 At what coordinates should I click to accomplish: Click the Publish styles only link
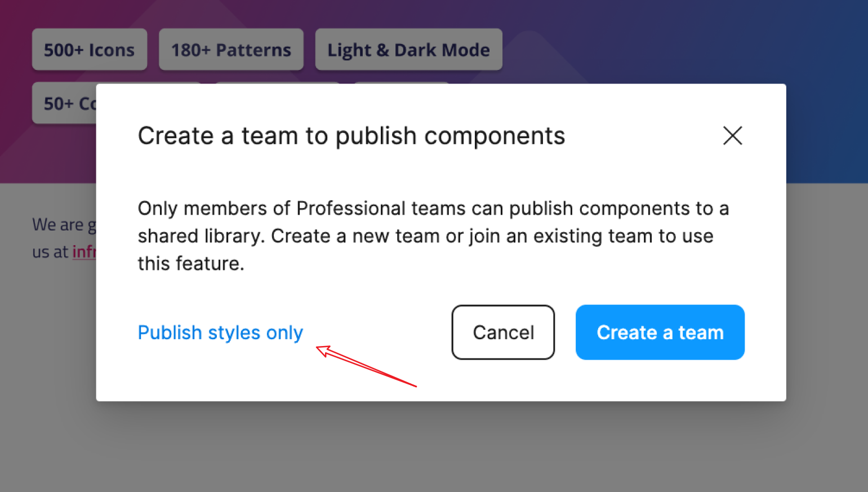[220, 333]
